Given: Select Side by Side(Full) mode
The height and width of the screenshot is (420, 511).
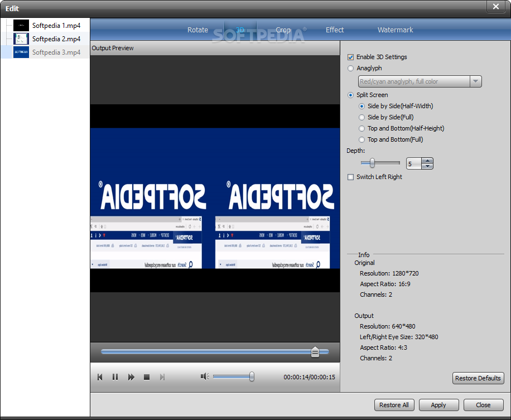Looking at the screenshot, I should click(x=361, y=117).
